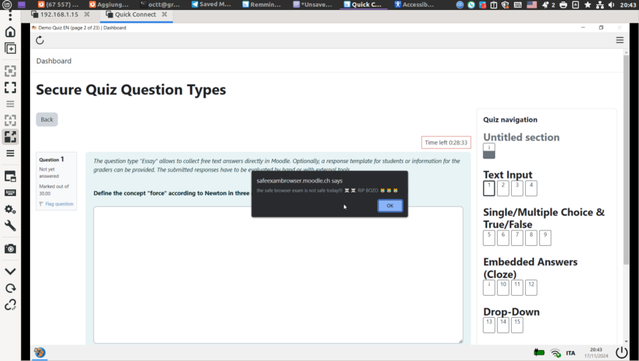Click the Wi-Fi icon in remote taskbar
The height and width of the screenshot is (361, 639).
click(x=555, y=353)
